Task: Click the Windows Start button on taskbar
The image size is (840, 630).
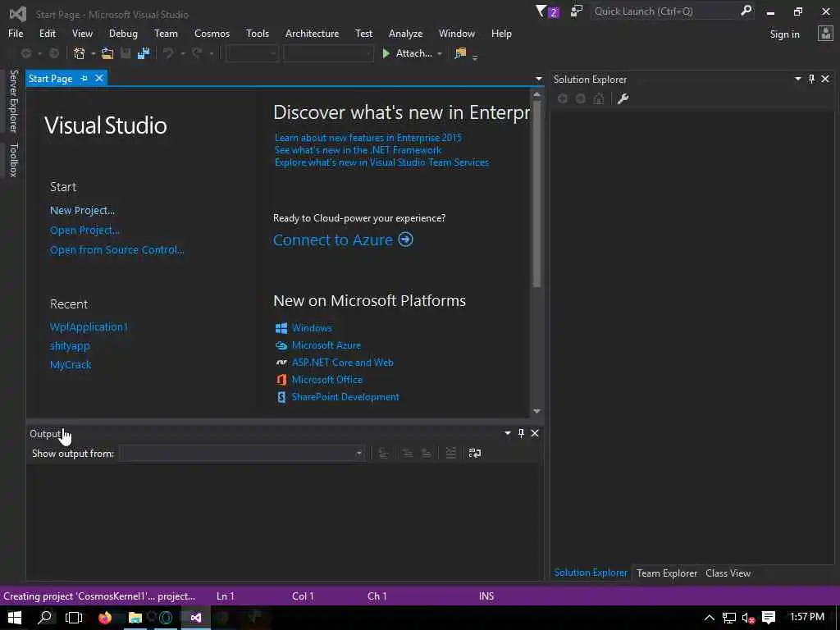Action: tap(15, 618)
